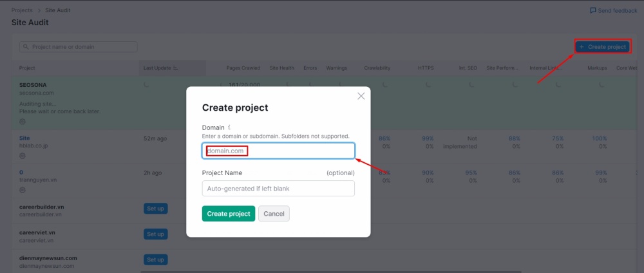
Task: Open settings gear for SEOSONA project
Action: pyautogui.click(x=23, y=121)
